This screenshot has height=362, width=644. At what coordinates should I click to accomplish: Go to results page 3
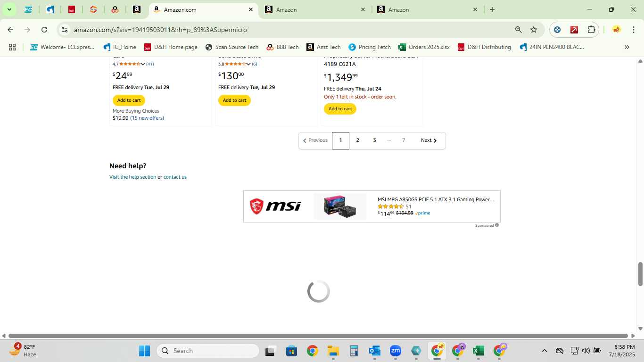pos(374,140)
